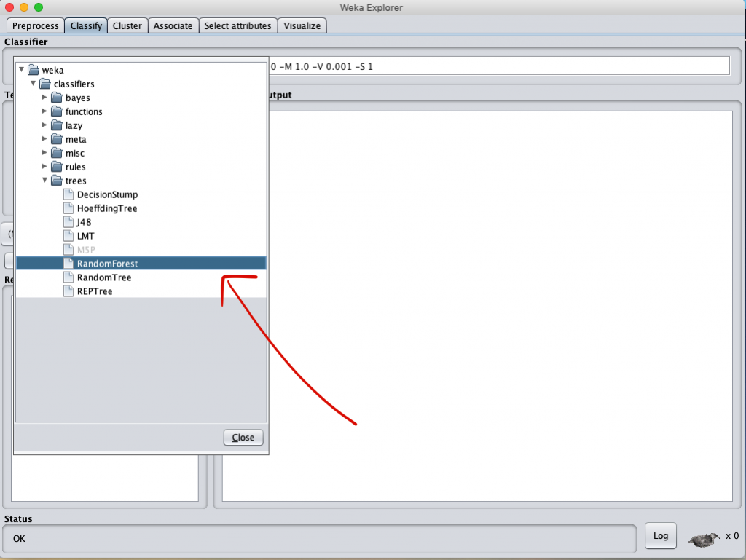This screenshot has height=560, width=746.
Task: Switch to the Preprocess tab
Action: pyautogui.click(x=36, y=25)
